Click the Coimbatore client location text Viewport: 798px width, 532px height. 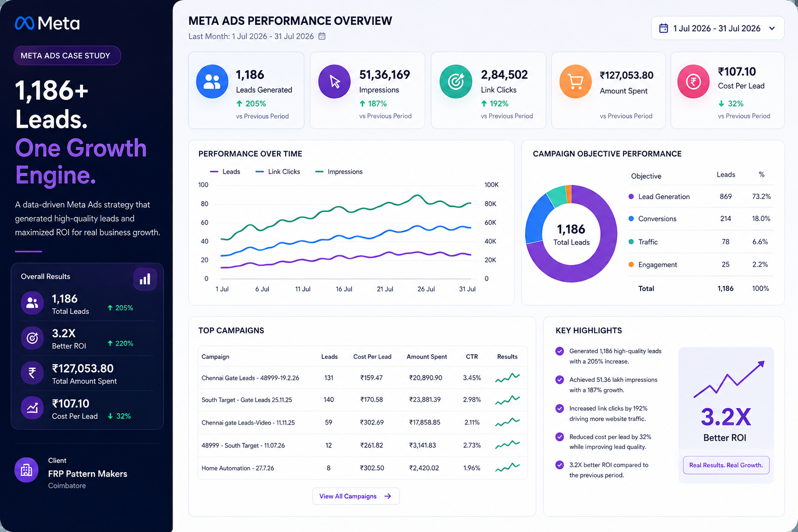pos(67,486)
